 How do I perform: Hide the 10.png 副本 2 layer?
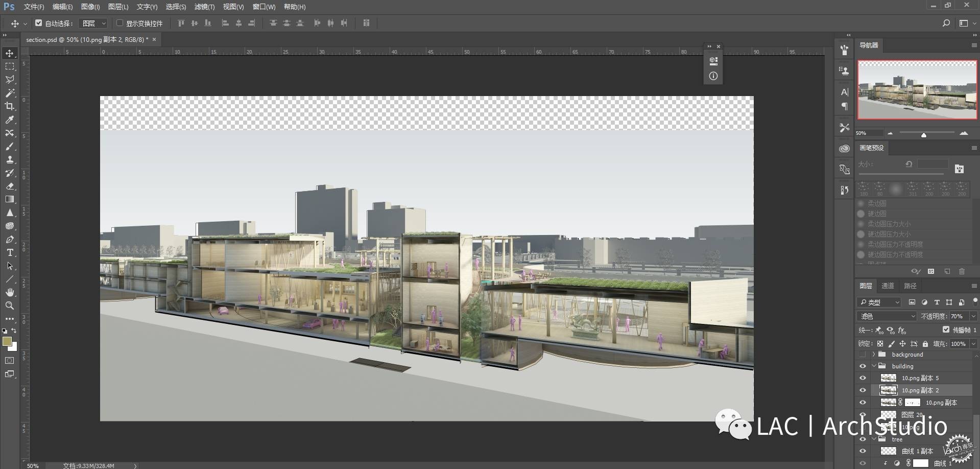[x=863, y=390]
